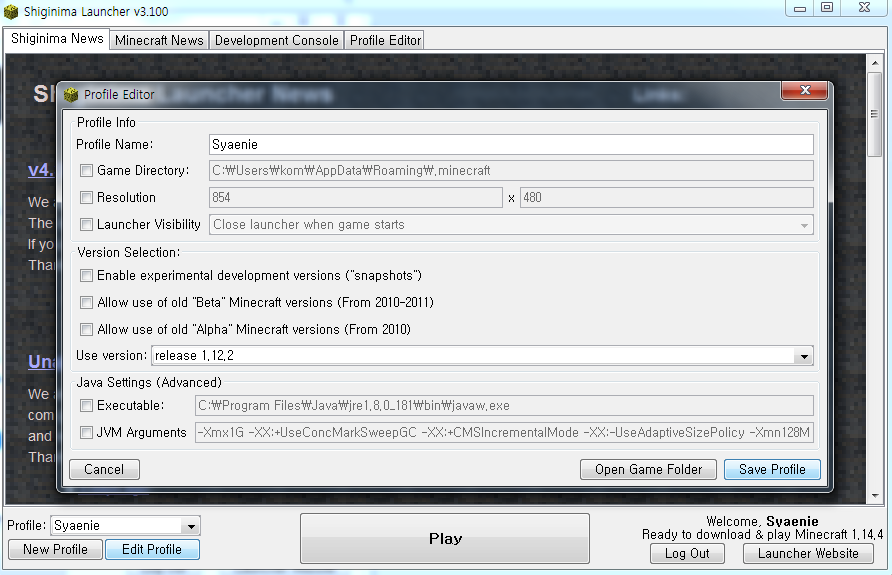Viewport: 892px width, 575px height.
Task: Click Open Game Folder button
Action: [x=648, y=469]
